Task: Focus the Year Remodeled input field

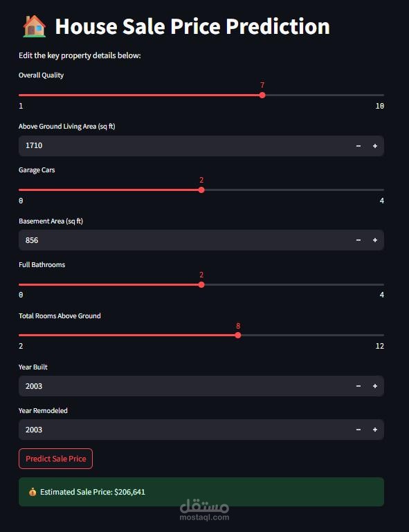Action: (x=184, y=430)
